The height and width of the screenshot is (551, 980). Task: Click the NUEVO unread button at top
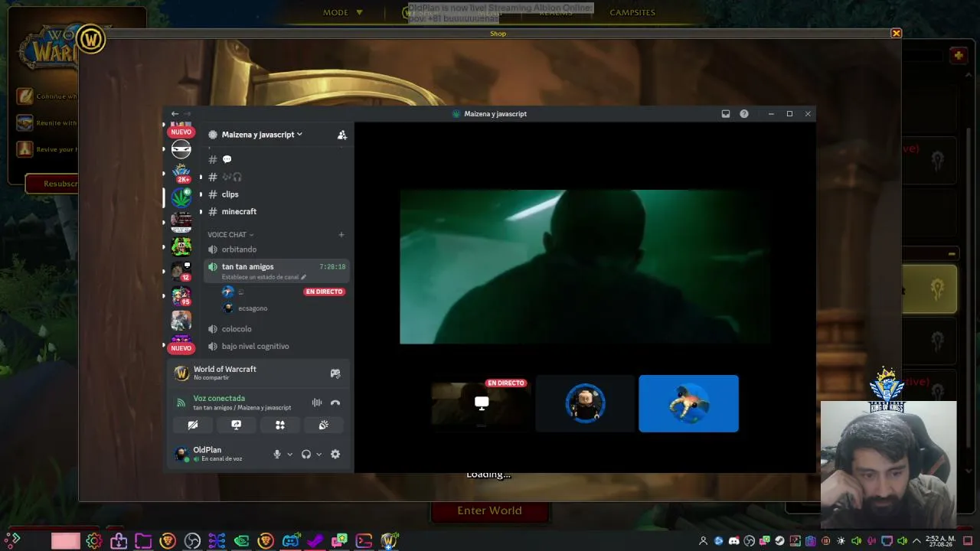181,132
